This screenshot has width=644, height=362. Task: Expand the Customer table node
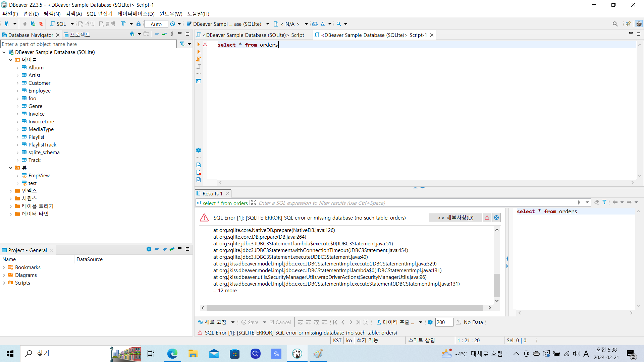17,83
